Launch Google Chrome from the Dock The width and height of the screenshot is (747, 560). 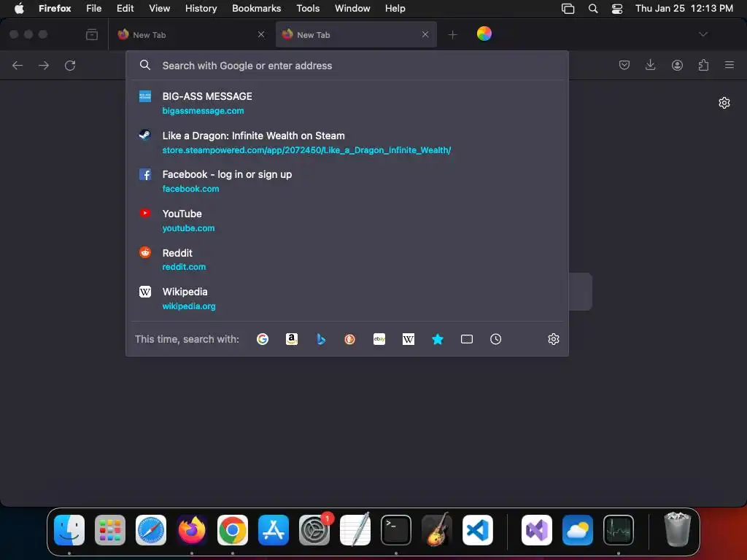[x=233, y=530]
